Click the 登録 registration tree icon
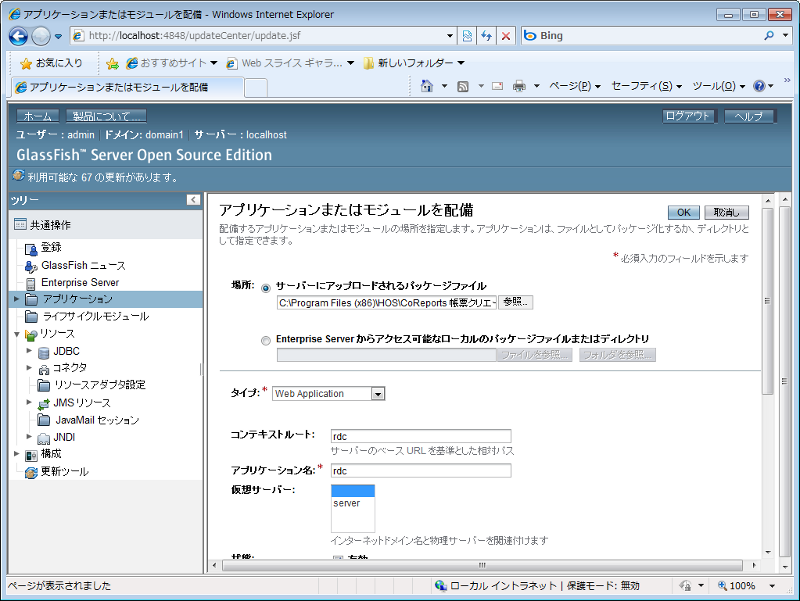The image size is (800, 601). (31, 249)
